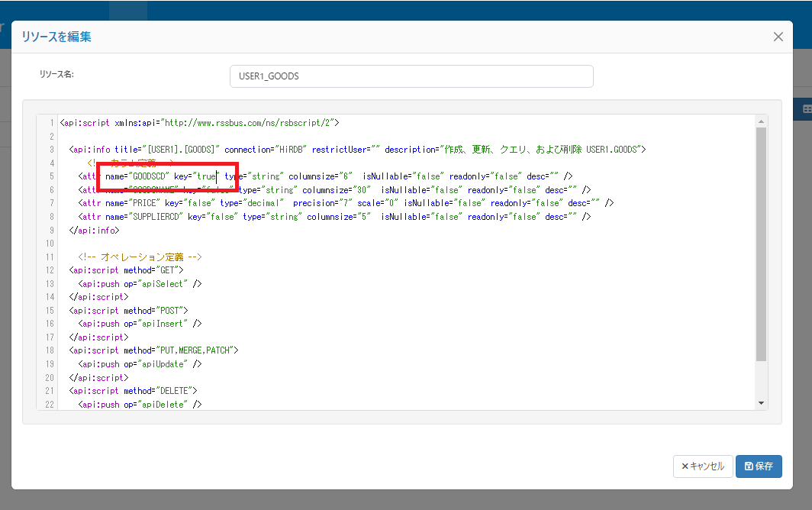
Task: Click the USER1_GOODS resource name field
Action: [411, 76]
